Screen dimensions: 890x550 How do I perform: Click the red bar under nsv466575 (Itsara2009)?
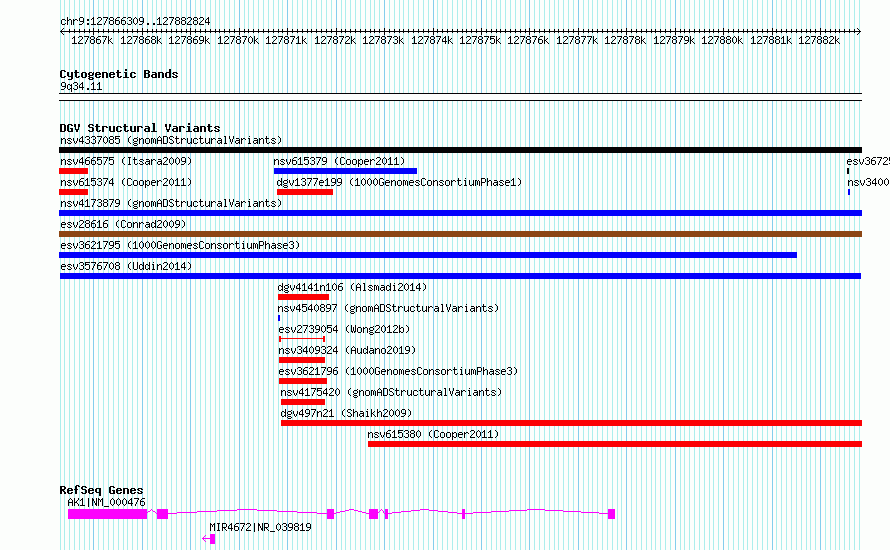(x=73, y=171)
